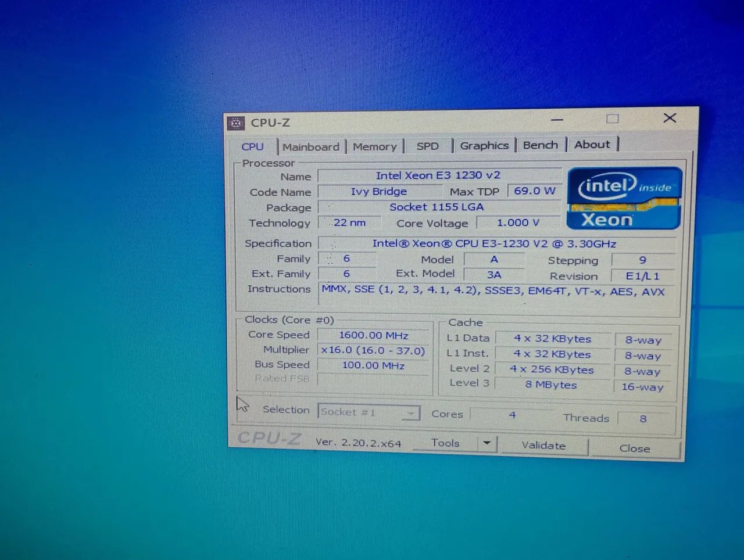The width and height of the screenshot is (744, 560).
Task: Click the Tools button
Action: pos(445,443)
